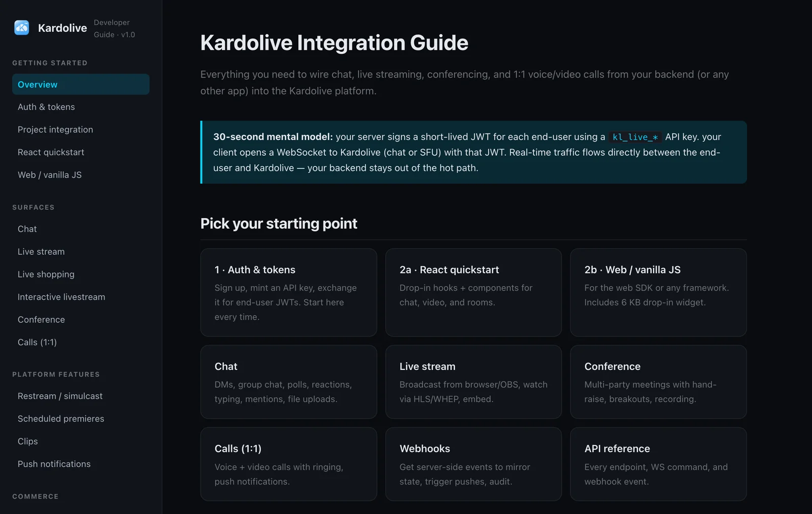The height and width of the screenshot is (514, 812).
Task: Open the Live stream card
Action: [x=473, y=382]
